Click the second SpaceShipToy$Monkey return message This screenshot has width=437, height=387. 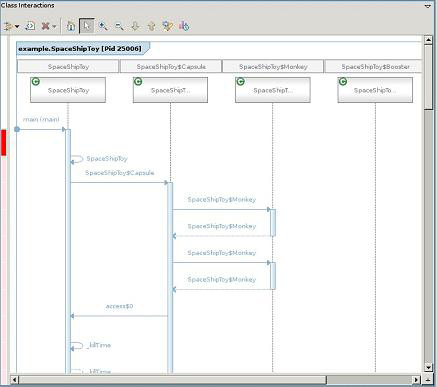[222, 279]
